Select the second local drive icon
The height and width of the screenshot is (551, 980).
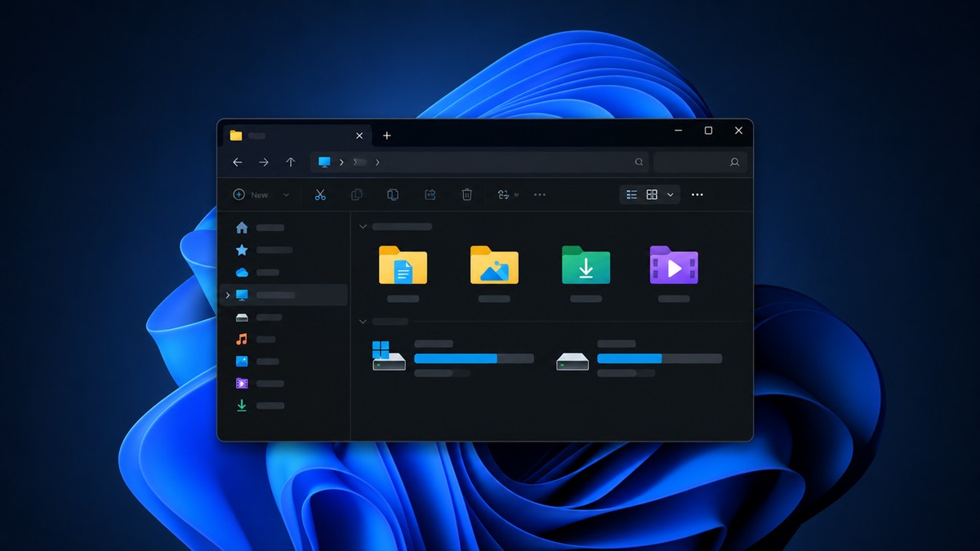[x=572, y=361]
